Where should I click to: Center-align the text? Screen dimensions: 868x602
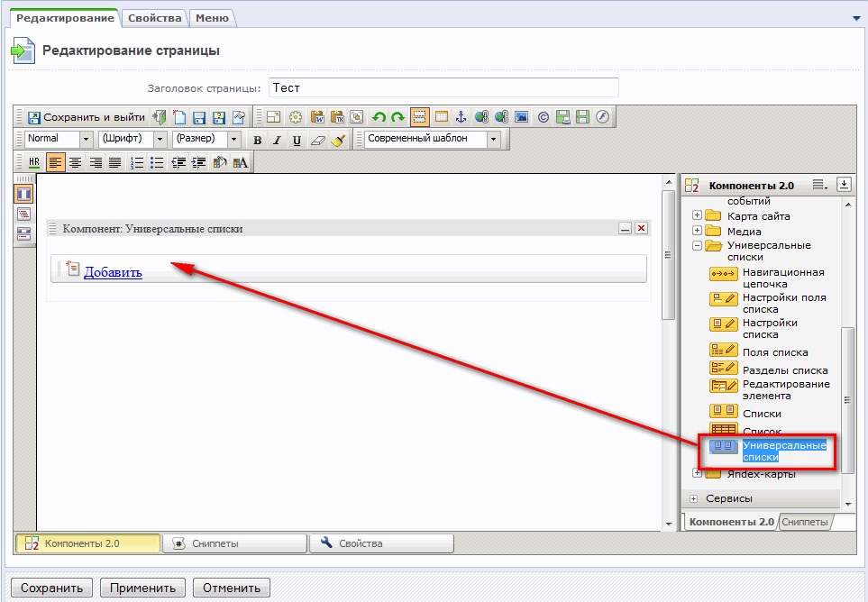76,163
